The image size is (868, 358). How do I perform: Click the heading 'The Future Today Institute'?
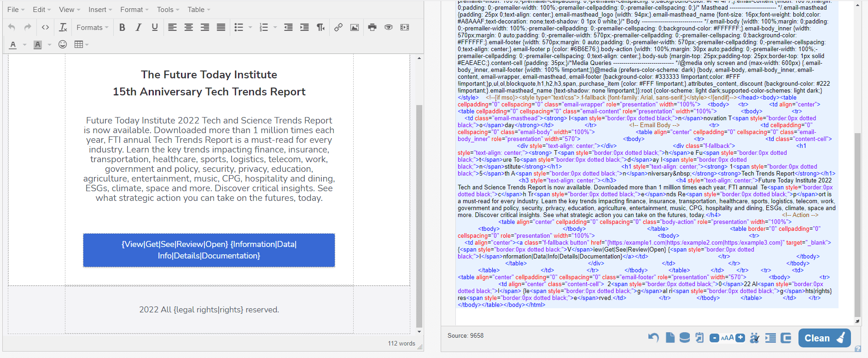[x=209, y=75]
